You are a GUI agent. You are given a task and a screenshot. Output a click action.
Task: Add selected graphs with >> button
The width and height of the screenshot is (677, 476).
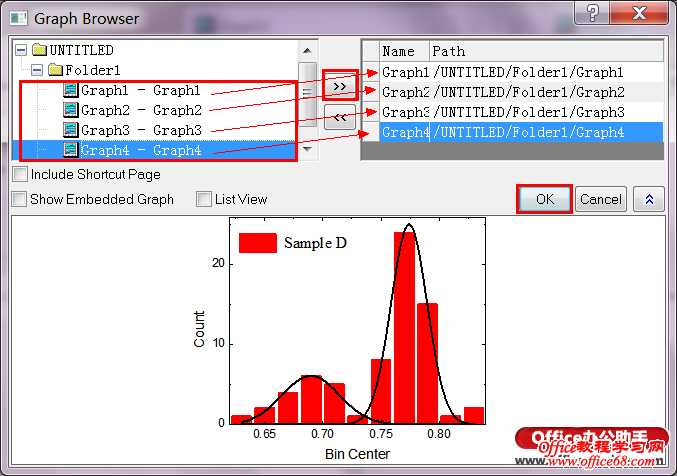pos(340,86)
